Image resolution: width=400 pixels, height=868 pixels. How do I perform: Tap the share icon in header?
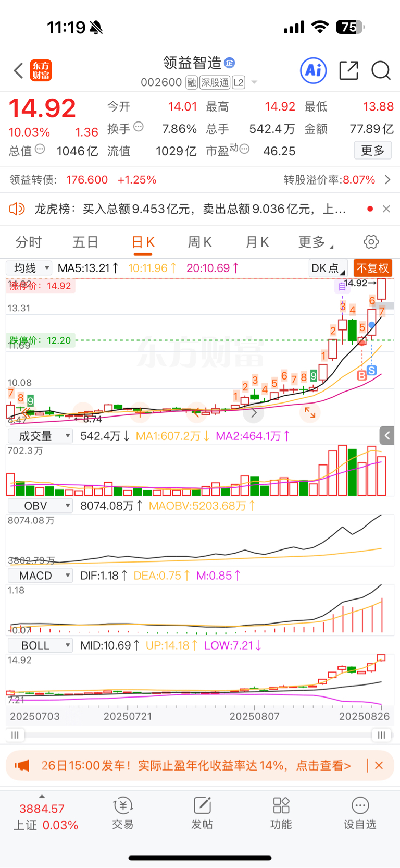[x=348, y=70]
